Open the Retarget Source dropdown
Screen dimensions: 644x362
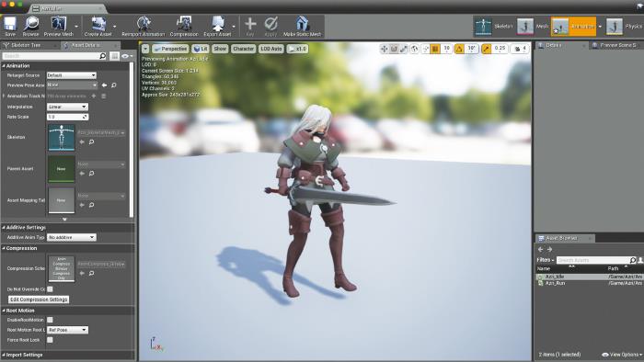(71, 75)
